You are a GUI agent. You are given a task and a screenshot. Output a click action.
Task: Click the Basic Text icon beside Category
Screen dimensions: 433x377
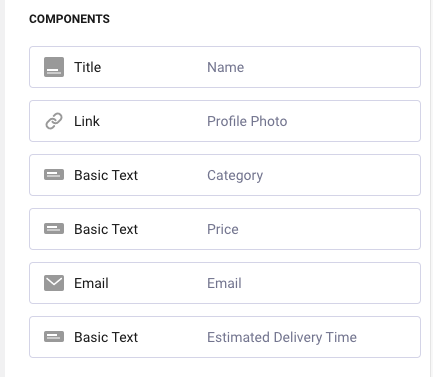[54, 175]
